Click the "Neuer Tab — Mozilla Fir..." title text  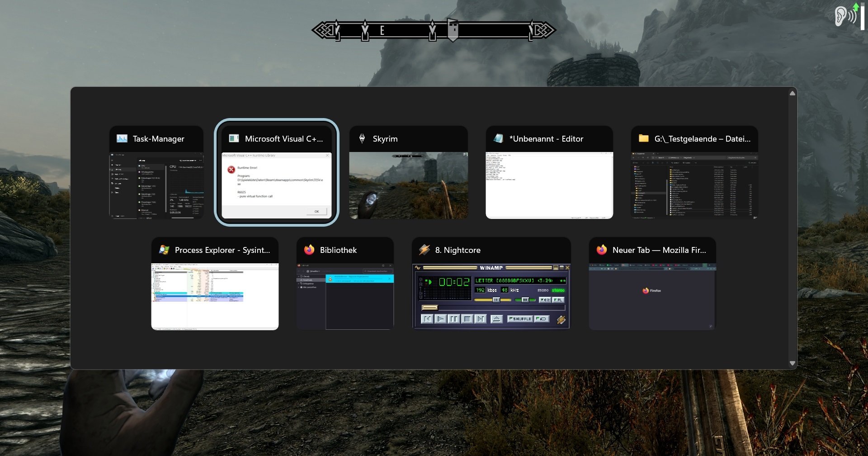coord(659,250)
